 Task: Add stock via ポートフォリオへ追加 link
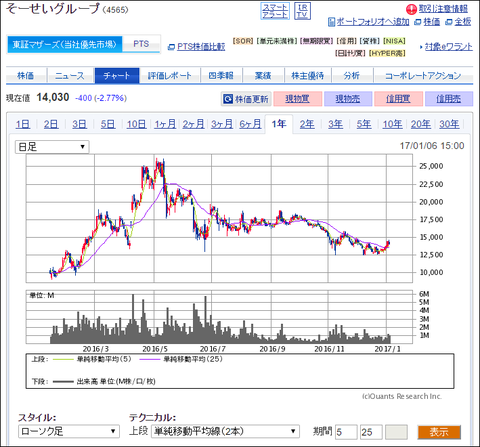click(x=373, y=22)
